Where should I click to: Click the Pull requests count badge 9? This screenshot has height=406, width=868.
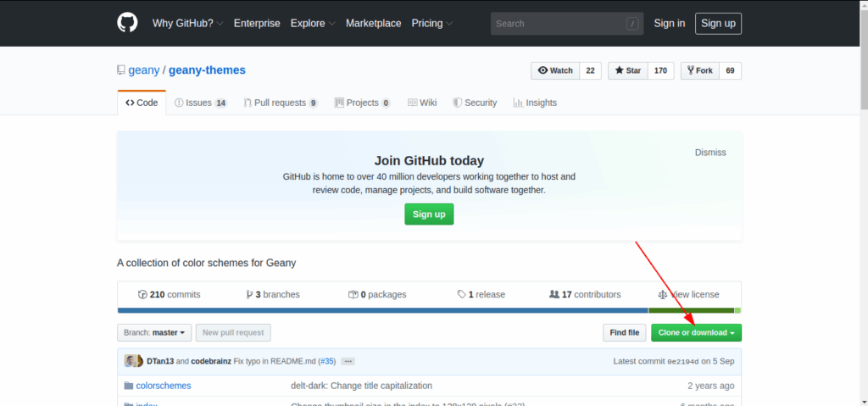coord(314,103)
